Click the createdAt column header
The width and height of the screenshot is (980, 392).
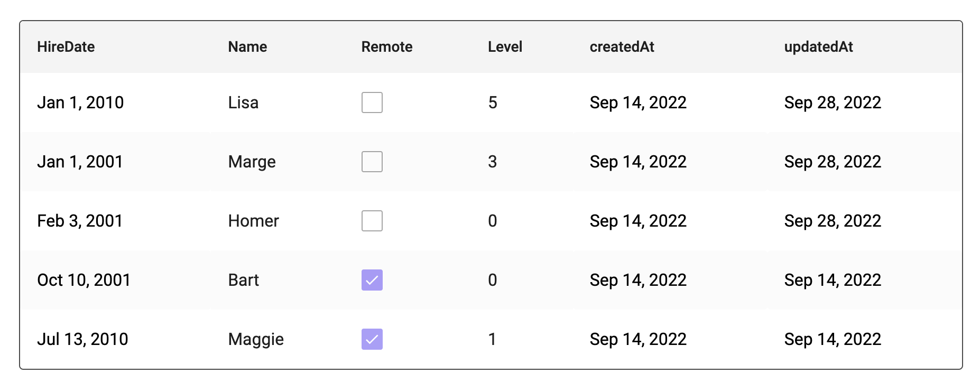pyautogui.click(x=622, y=47)
